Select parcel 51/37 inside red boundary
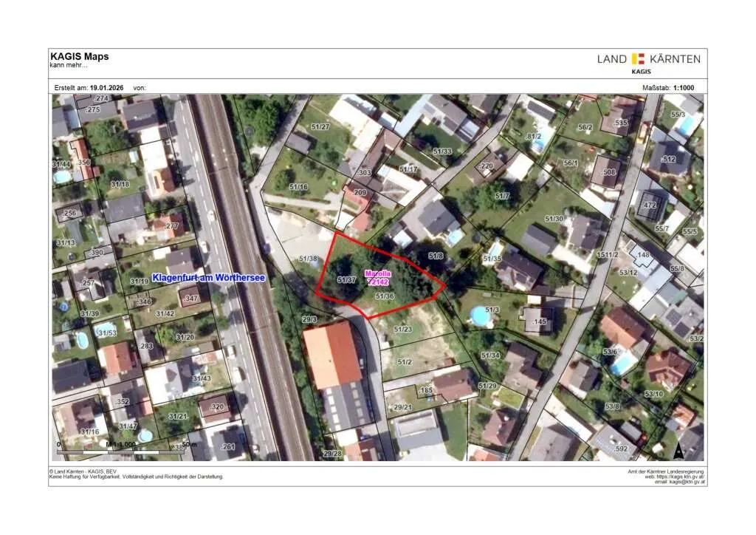The height and width of the screenshot is (535, 756). (346, 280)
